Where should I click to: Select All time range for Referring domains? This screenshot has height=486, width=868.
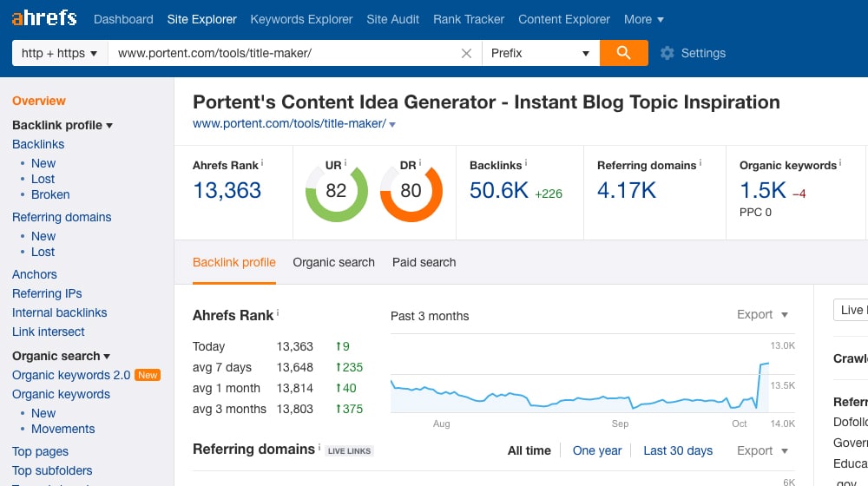529,450
